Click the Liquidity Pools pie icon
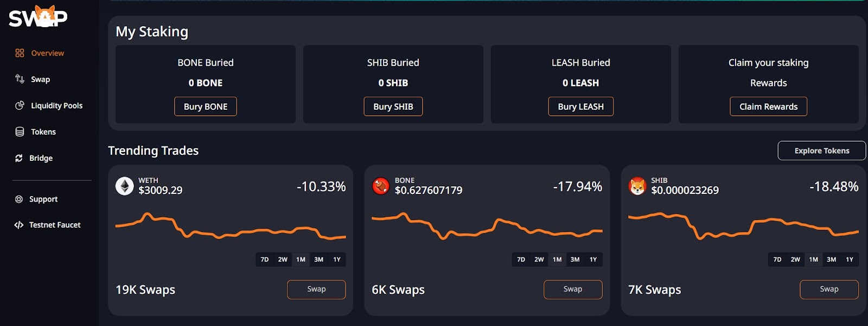The height and width of the screenshot is (326, 868). 20,105
